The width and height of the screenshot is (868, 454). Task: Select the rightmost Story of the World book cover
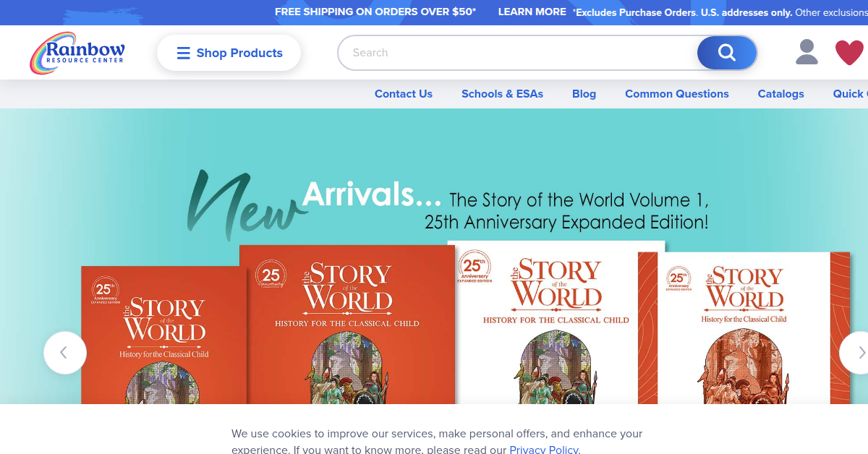[754, 327]
